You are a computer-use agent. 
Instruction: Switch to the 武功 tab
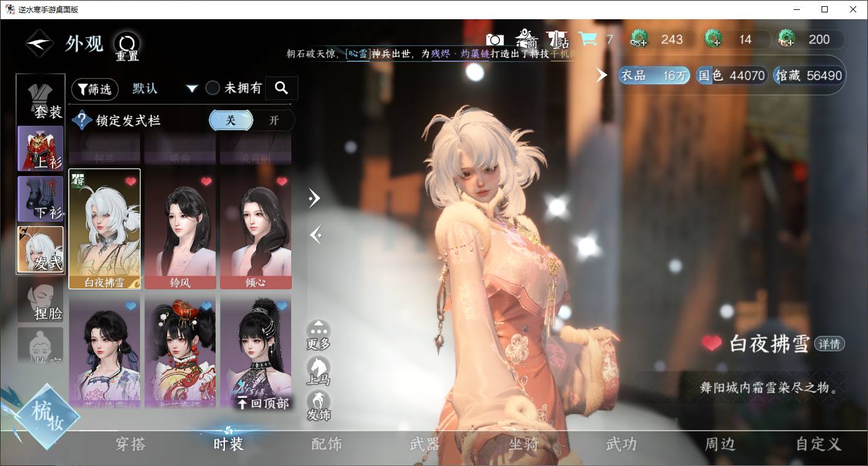coord(621,444)
